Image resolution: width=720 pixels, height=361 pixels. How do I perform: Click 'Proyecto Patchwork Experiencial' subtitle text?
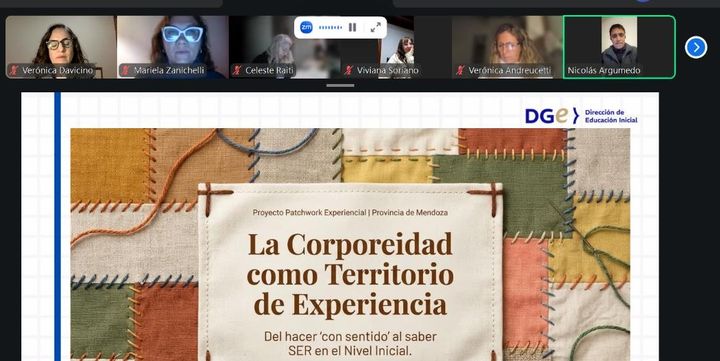[x=309, y=213]
